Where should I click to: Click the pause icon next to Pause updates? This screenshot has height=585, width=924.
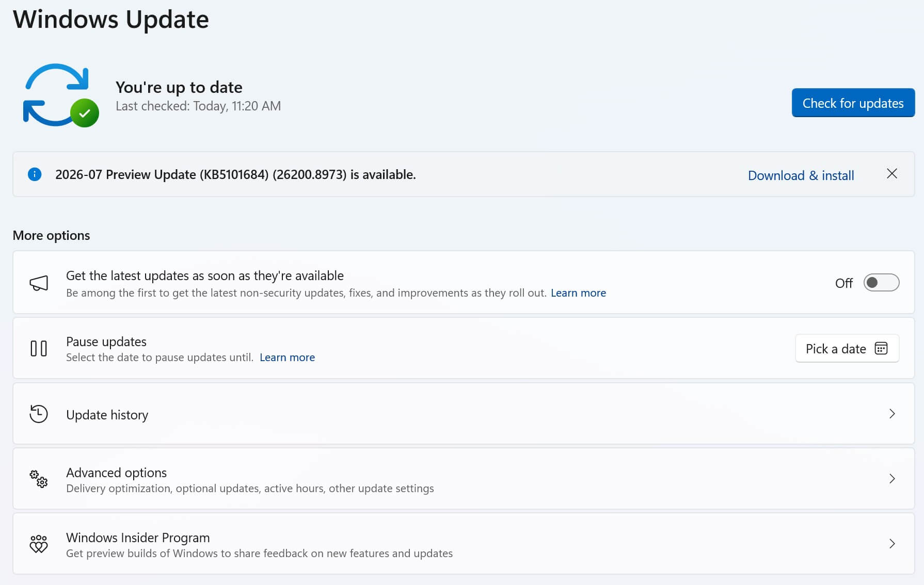39,349
